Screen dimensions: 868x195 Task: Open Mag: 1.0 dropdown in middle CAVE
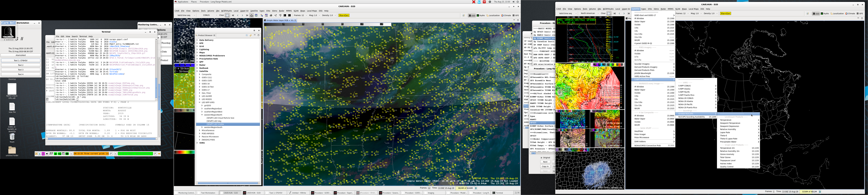(315, 15)
